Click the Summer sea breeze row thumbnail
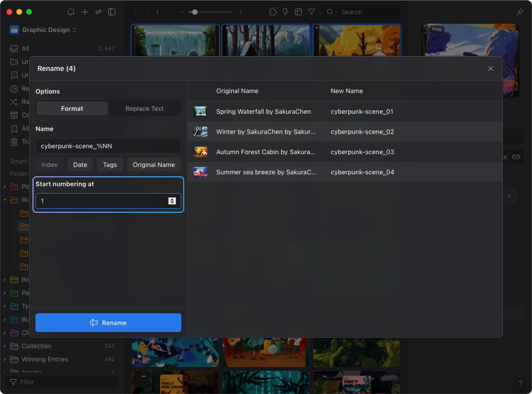Viewport: 532px width, 394px height. 200,172
